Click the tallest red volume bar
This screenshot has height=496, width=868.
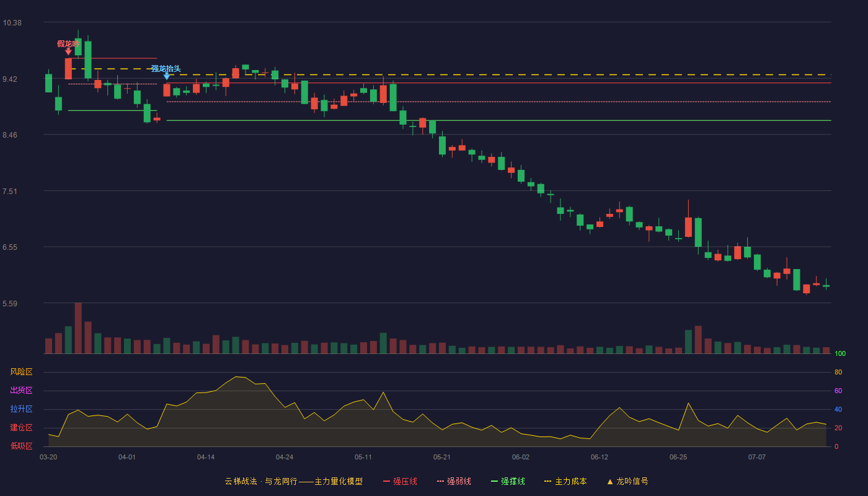pos(78,328)
